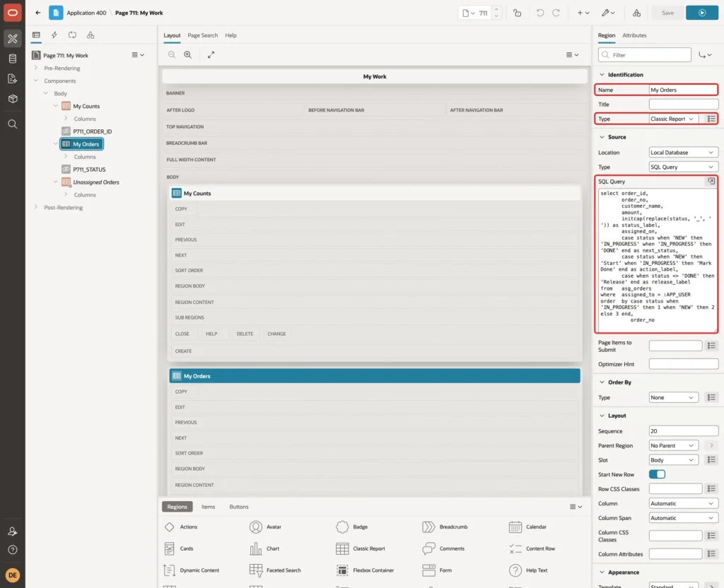724x588 pixels.
Task: Switch gallery to the Items tab
Action: click(x=208, y=506)
